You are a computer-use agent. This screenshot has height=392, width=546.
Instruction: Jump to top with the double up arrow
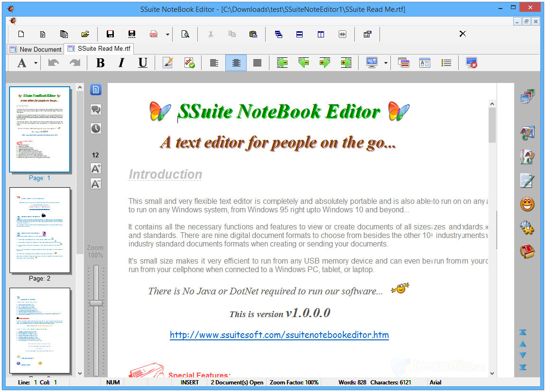point(523,333)
